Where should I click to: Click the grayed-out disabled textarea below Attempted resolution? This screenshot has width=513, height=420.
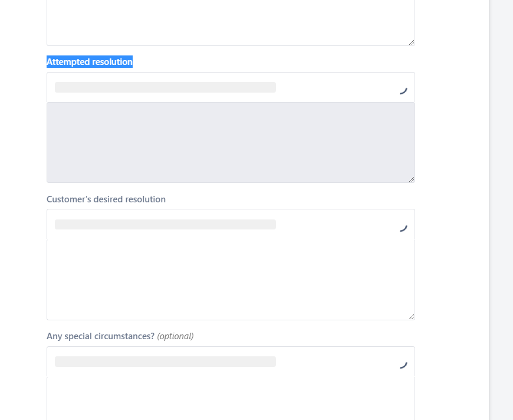pos(230,142)
